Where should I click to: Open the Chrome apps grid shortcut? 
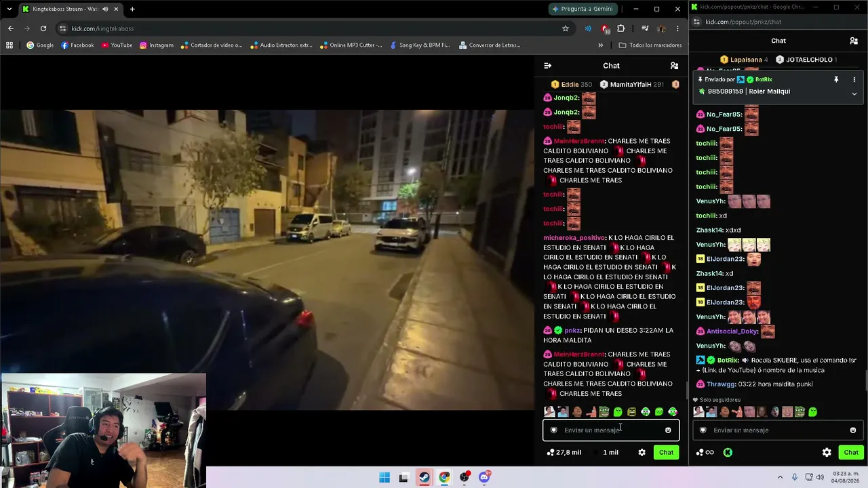pyautogui.click(x=9, y=45)
